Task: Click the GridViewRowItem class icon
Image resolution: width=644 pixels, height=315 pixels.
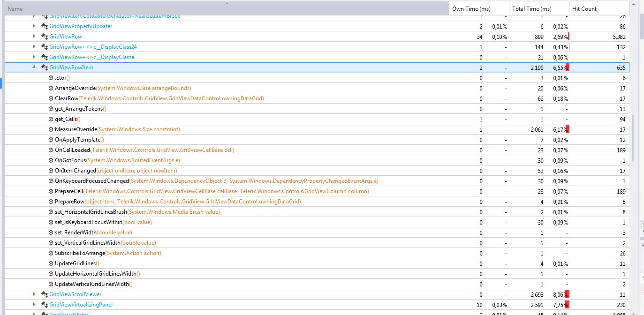Action: click(45, 67)
